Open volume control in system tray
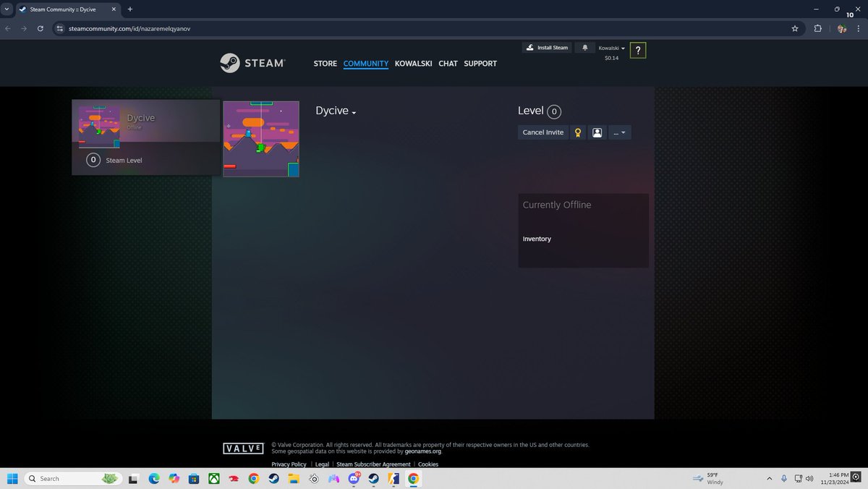This screenshot has height=489, width=868. [x=809, y=478]
